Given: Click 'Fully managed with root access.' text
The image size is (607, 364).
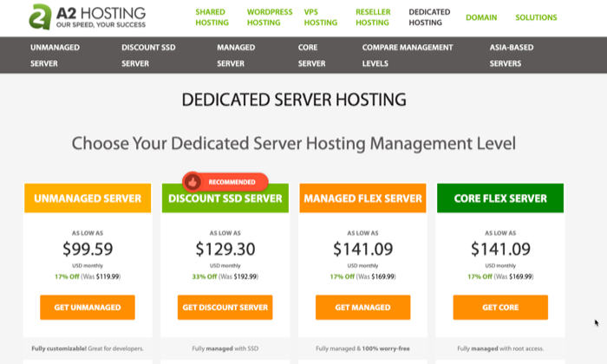Looking at the screenshot, I should tap(500, 348).
